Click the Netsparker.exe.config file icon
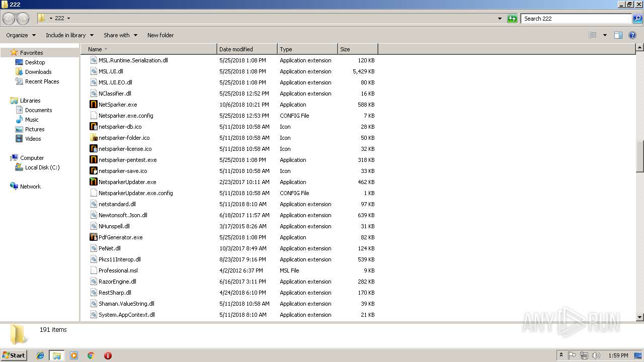This screenshot has width=644, height=362. tap(93, 116)
